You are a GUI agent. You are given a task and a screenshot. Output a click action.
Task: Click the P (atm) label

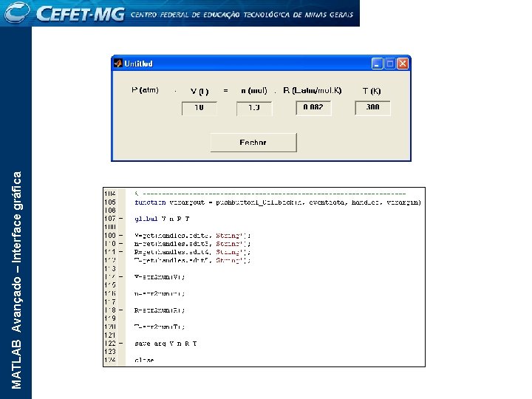(x=145, y=90)
